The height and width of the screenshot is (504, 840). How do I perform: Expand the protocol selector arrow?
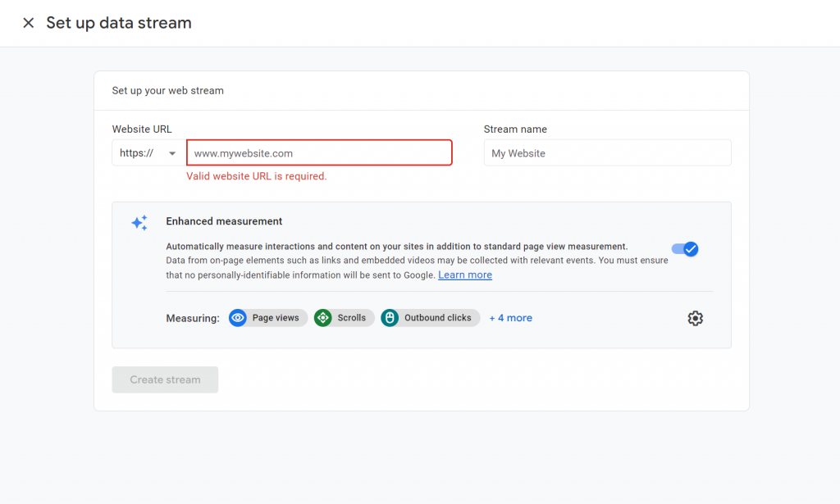(x=172, y=152)
